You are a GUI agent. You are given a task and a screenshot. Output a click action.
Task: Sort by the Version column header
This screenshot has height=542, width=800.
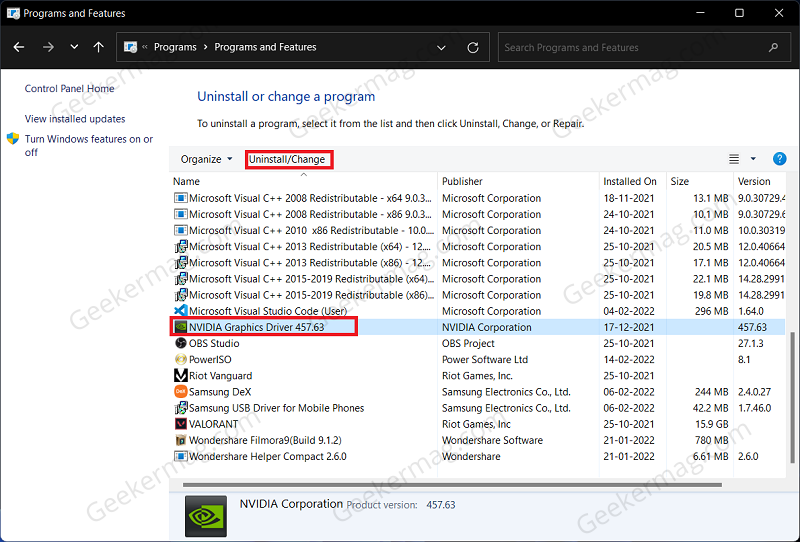(754, 181)
